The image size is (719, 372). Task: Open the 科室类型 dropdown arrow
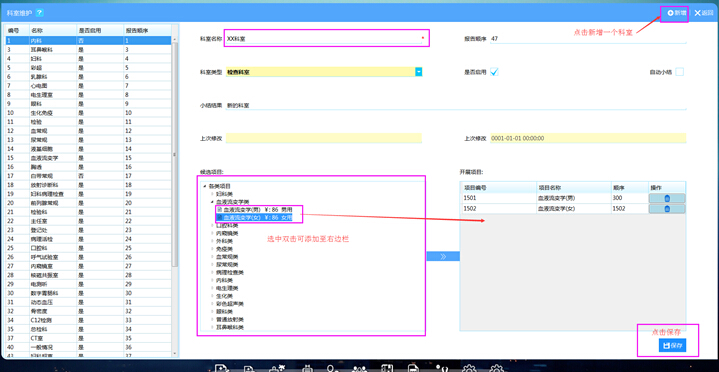pyautogui.click(x=418, y=72)
